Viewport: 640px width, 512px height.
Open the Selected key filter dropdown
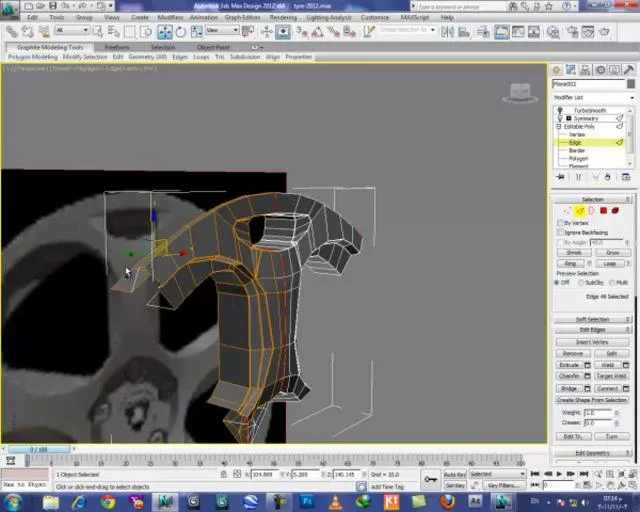[497, 474]
